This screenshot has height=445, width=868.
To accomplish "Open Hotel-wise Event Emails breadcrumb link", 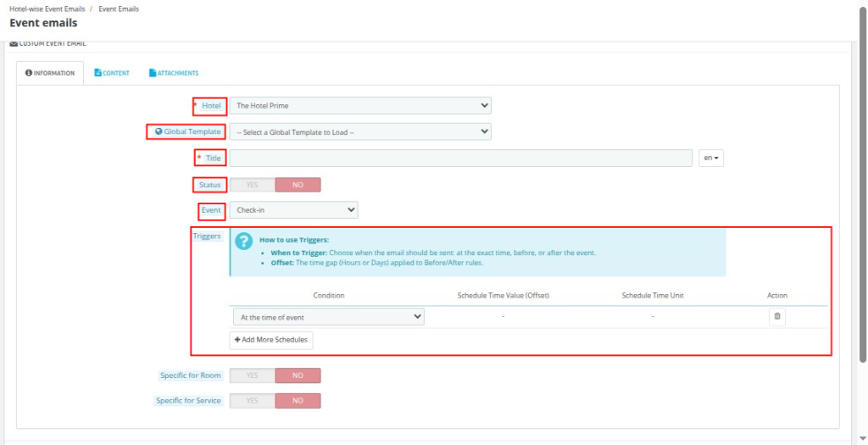I will (x=47, y=8).
